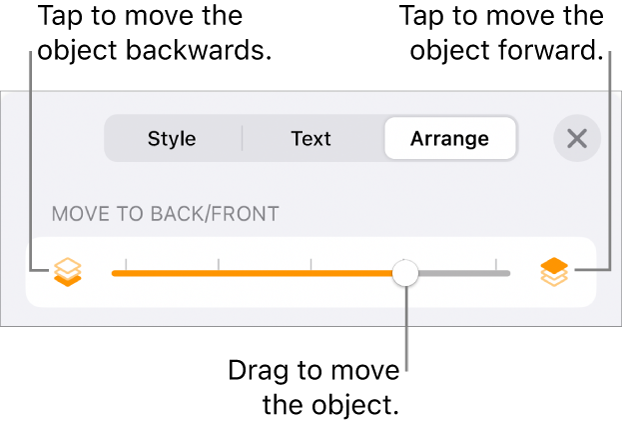Click the leftmost tick of the layer slider
The width and height of the screenshot is (622, 426).
click(126, 267)
